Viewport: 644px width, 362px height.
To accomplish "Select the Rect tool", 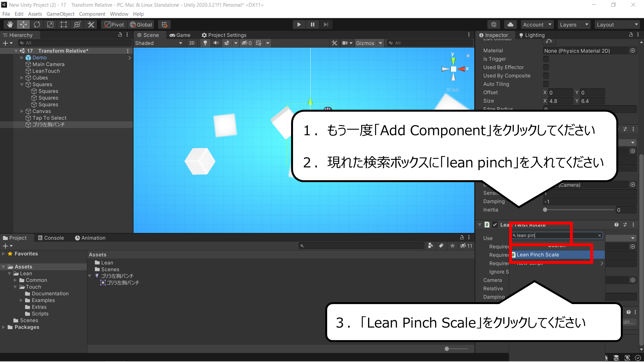I will [x=64, y=24].
